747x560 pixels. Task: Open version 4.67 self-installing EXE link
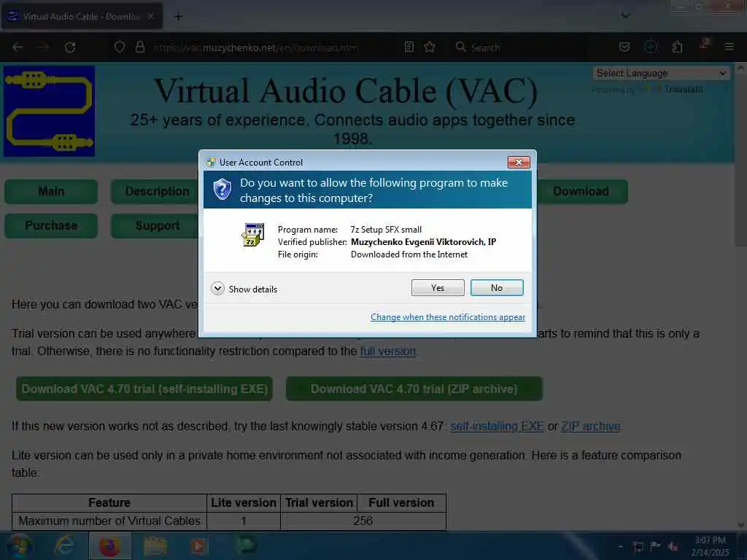pos(497,426)
